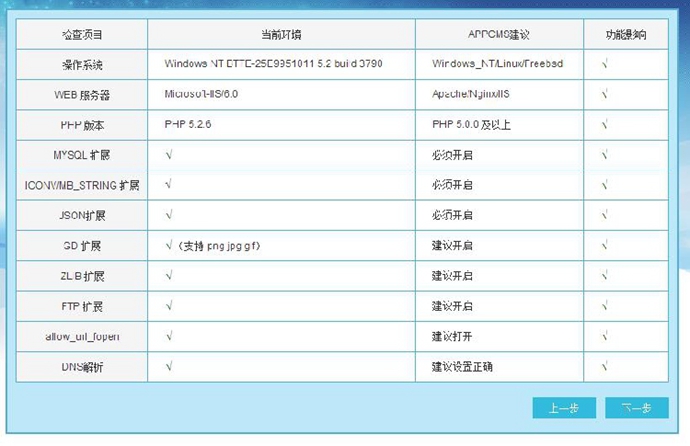The width and height of the screenshot is (690, 446).
Task: Click the 必须开启 cell in the ICONV row
Action: pos(452,185)
